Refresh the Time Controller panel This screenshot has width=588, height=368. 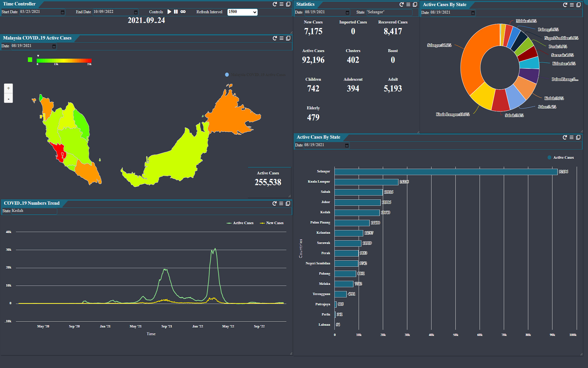275,4
